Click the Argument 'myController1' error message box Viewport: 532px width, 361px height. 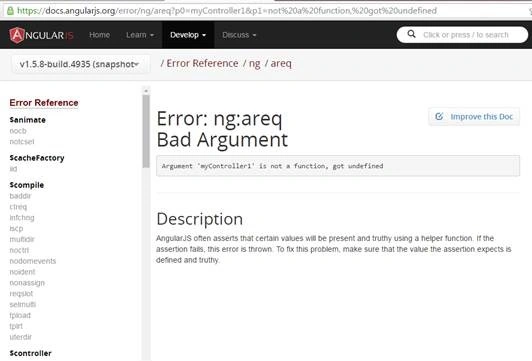[x=338, y=166]
